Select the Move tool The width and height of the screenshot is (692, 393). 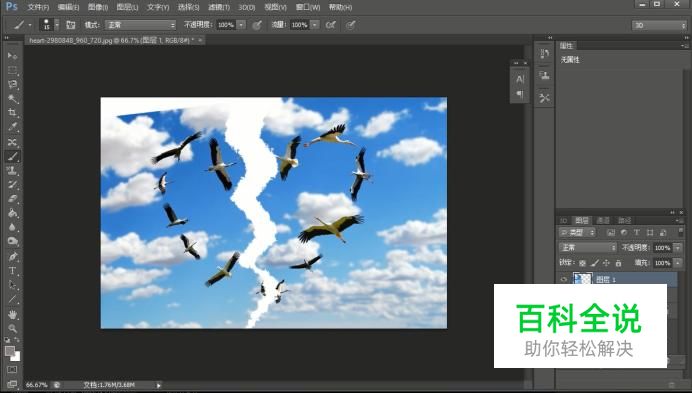tap(12, 56)
